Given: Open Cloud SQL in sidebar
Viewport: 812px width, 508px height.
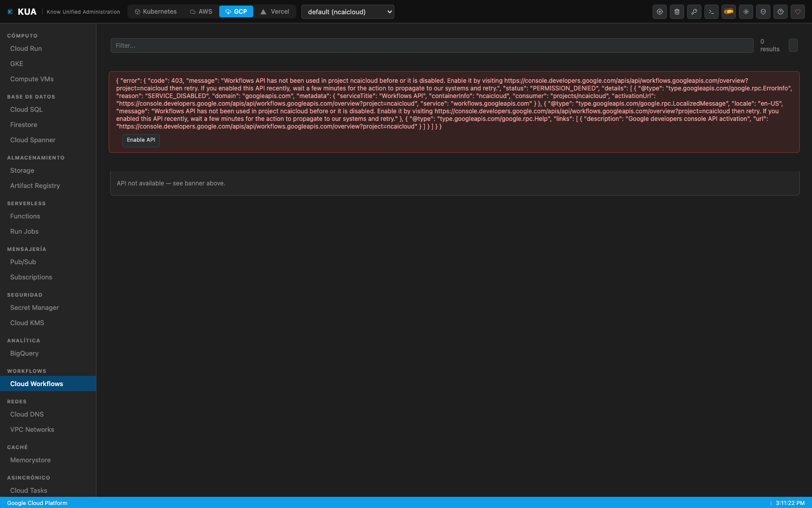Looking at the screenshot, I should point(48,110).
